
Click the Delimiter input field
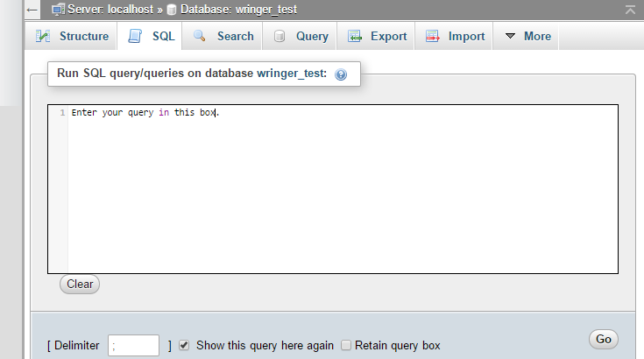point(133,346)
